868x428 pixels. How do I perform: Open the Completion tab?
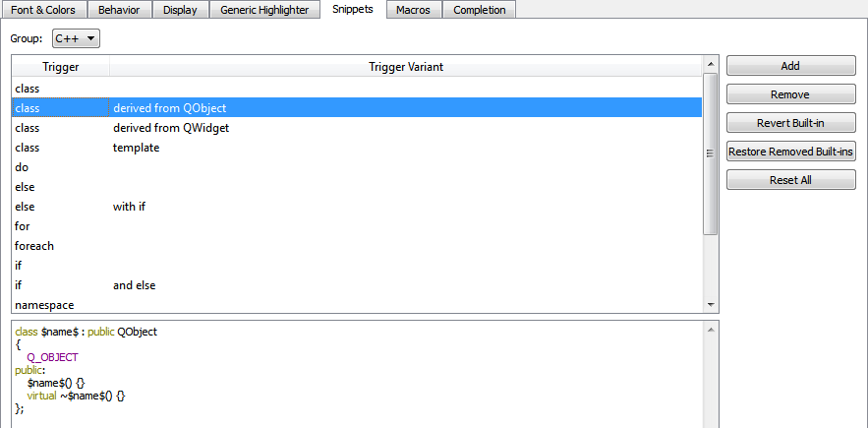pos(479,10)
